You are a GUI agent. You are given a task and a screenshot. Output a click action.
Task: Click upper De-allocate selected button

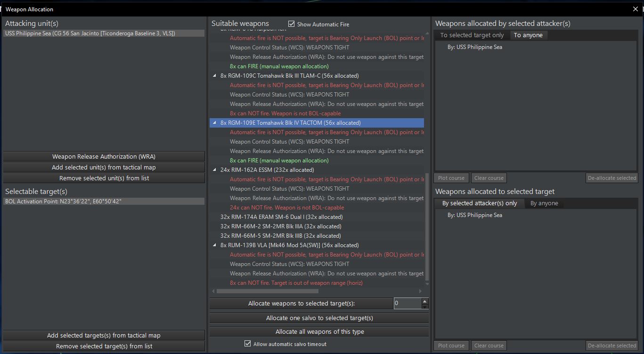point(612,178)
